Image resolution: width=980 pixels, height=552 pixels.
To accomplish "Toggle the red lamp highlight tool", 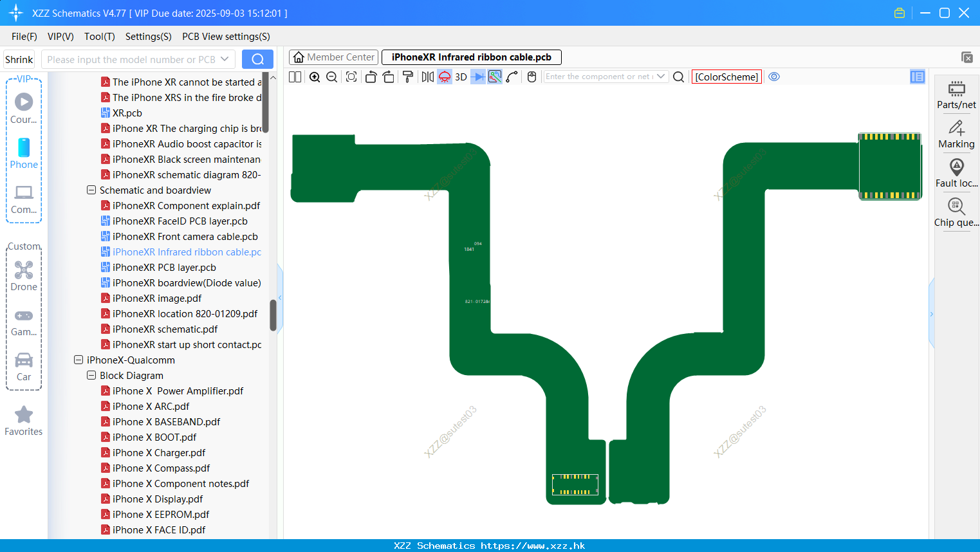I will (445, 77).
